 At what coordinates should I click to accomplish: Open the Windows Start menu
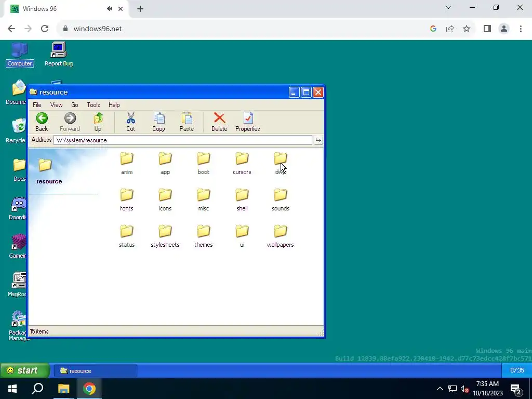[x=12, y=389]
